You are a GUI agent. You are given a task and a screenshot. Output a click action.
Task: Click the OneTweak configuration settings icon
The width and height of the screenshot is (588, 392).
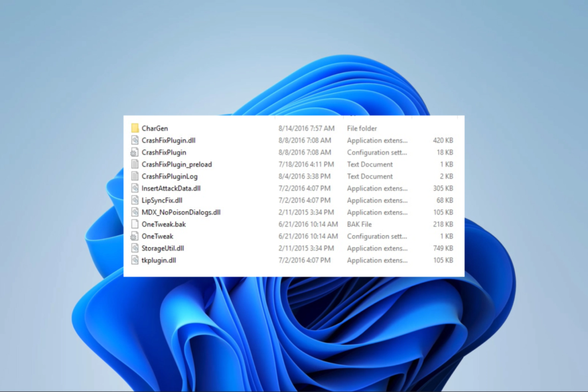pos(134,237)
